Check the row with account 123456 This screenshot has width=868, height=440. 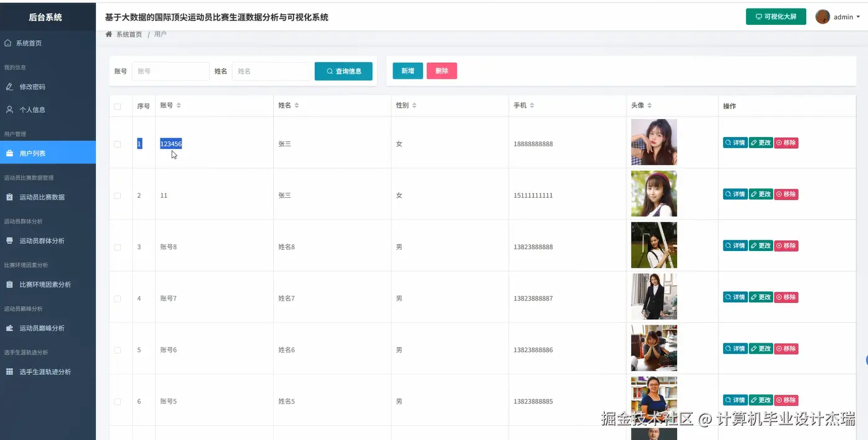click(118, 144)
